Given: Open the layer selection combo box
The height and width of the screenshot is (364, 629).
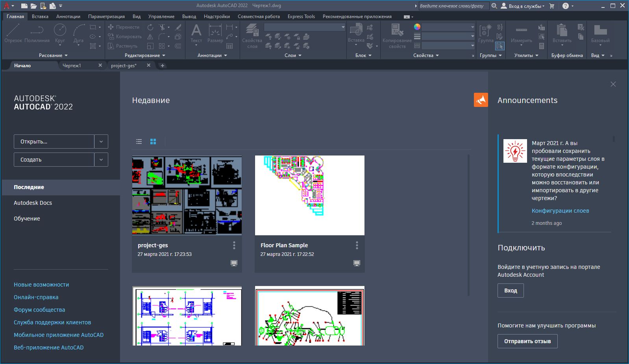Looking at the screenshot, I should [x=304, y=27].
